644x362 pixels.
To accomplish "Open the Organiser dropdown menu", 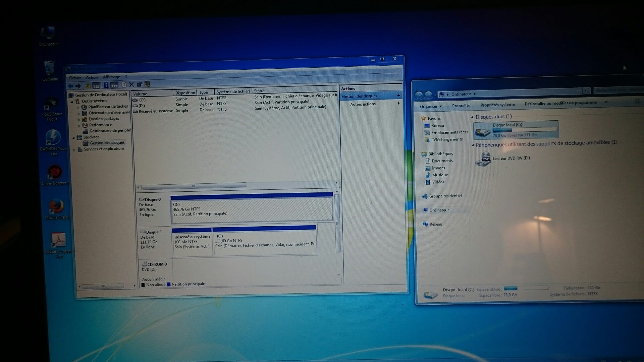I will pos(431,106).
